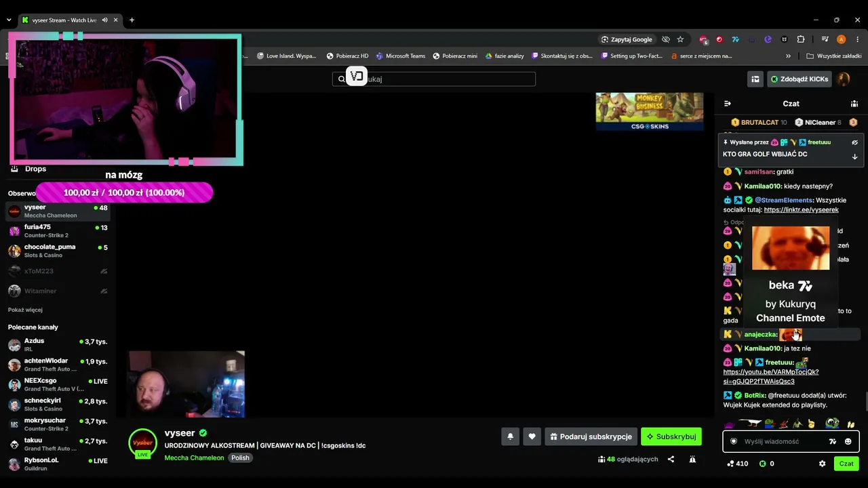Expand the hidden bookmarks overflow chevron
The height and width of the screenshot is (488, 868).
(x=788, y=56)
